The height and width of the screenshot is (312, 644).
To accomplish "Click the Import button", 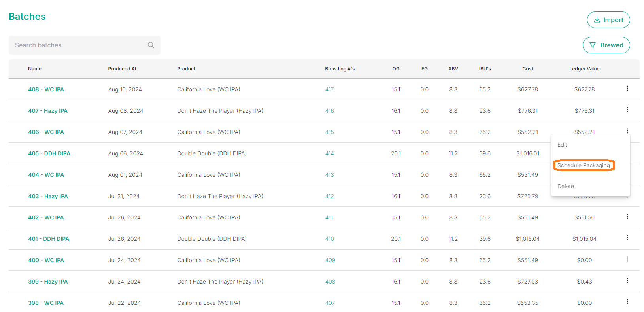I will (x=608, y=20).
